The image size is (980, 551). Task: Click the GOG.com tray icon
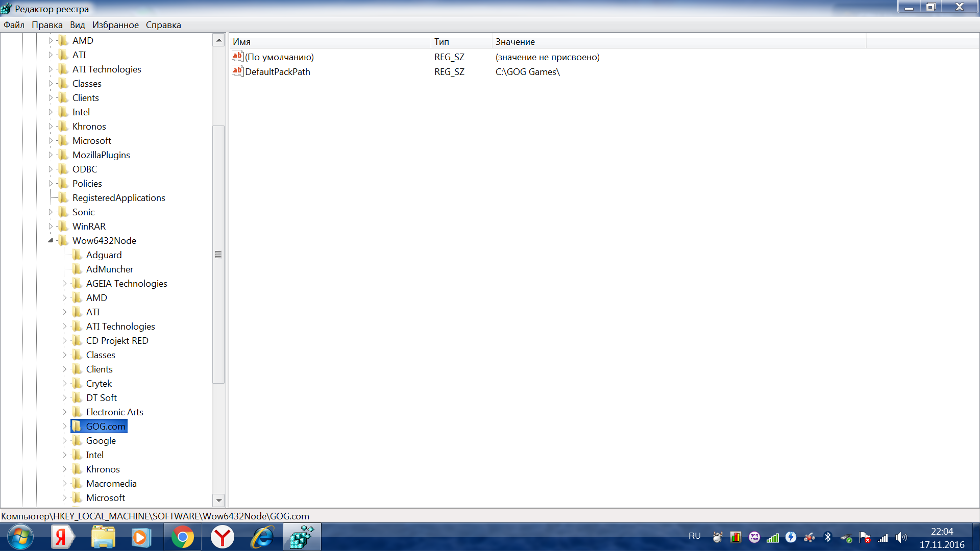click(754, 537)
